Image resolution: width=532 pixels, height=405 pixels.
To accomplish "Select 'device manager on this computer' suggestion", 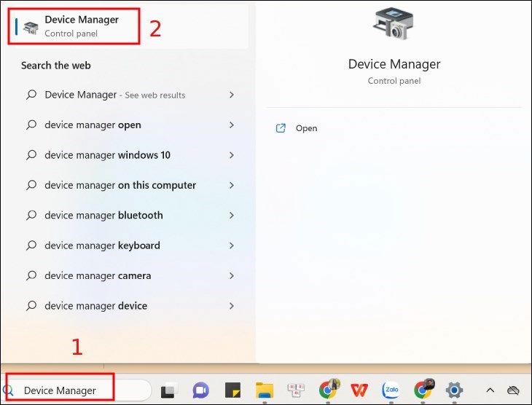I will tap(130, 185).
